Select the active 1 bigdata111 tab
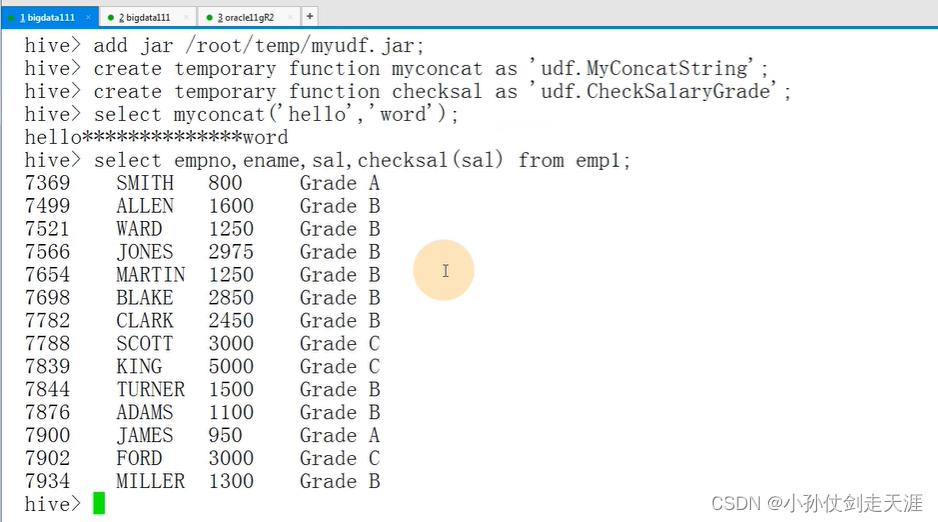938x522 pixels. point(50,17)
